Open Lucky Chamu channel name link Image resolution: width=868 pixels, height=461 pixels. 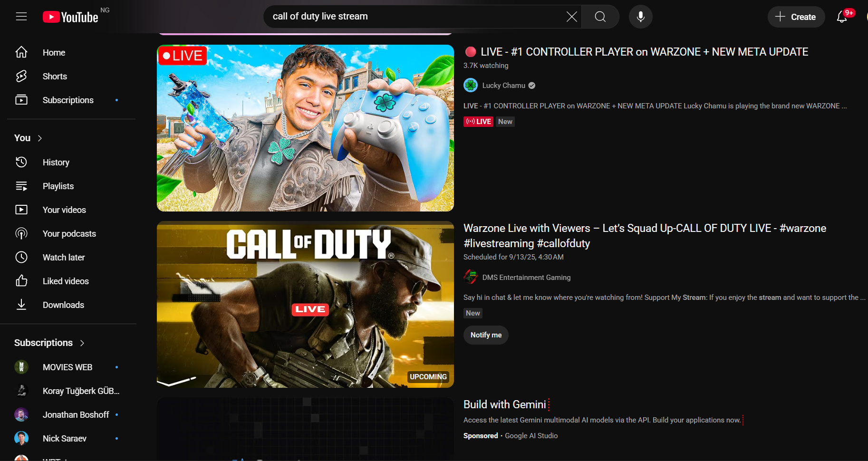click(503, 86)
